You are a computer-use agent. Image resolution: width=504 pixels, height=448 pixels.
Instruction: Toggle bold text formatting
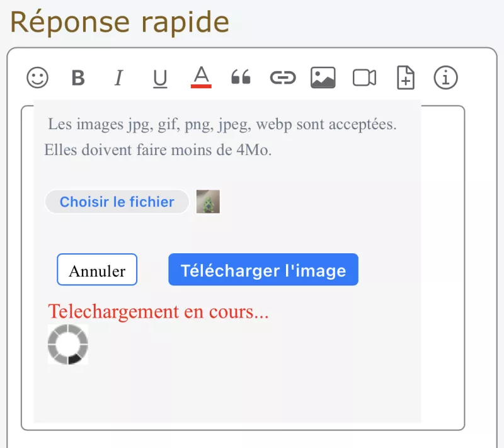(78, 78)
